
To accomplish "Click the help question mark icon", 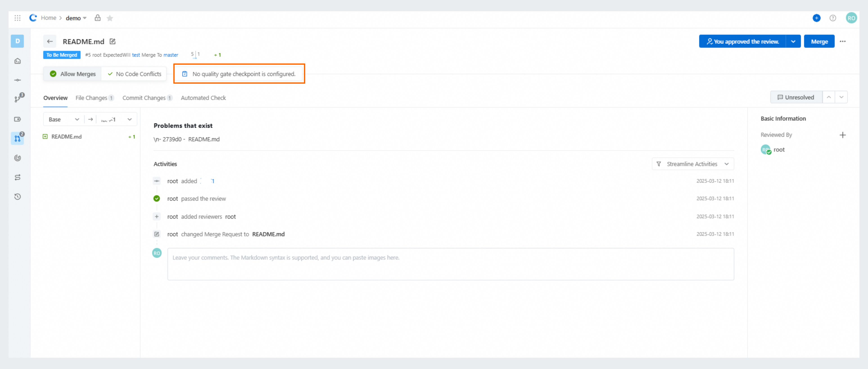I will 833,18.
